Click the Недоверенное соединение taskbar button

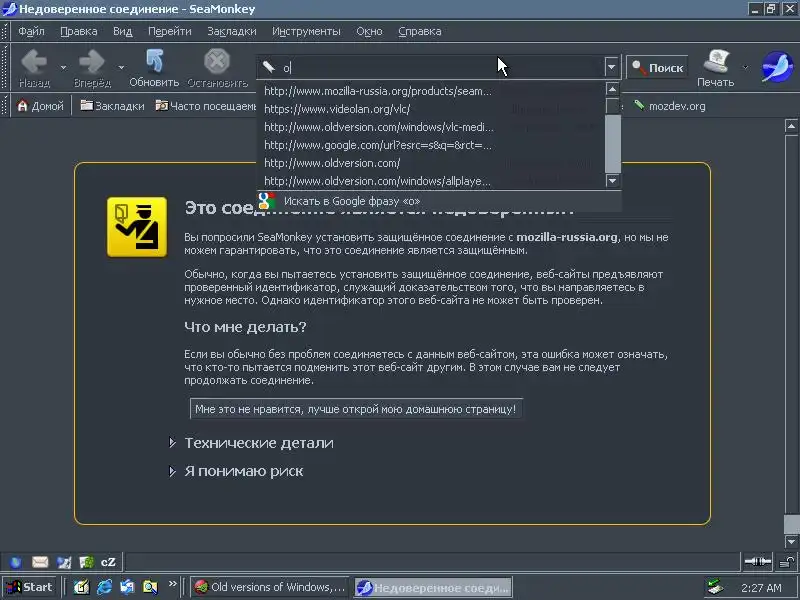pos(433,587)
